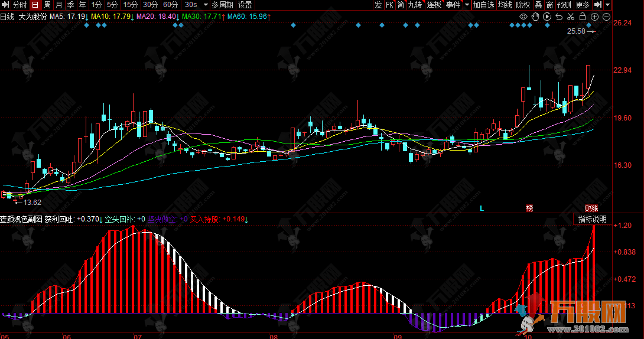Select the scissors cut tool
The width and height of the screenshot is (644, 339).
pos(571,17)
